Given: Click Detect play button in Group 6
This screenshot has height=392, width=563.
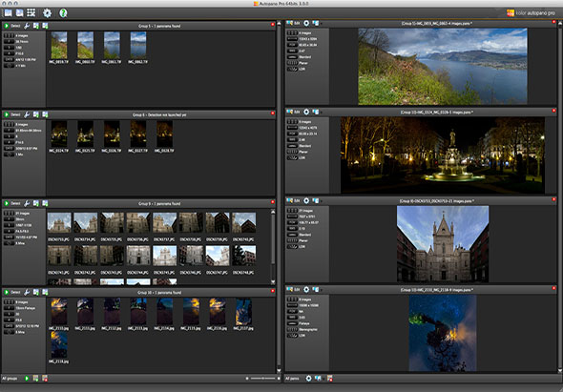Looking at the screenshot, I should pyautogui.click(x=7, y=114).
